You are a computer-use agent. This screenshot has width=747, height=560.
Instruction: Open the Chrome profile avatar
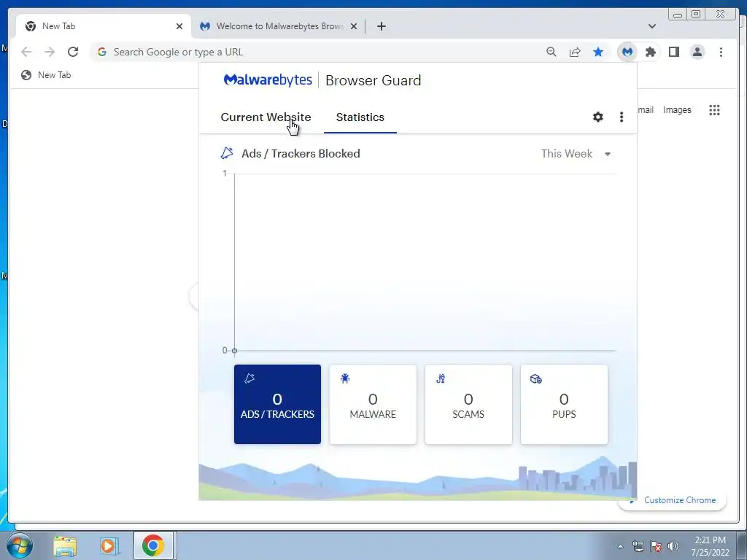pos(697,52)
